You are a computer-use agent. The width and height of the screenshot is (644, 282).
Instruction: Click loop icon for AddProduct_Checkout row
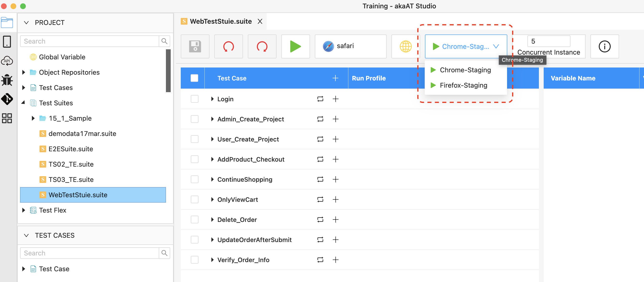(x=320, y=159)
